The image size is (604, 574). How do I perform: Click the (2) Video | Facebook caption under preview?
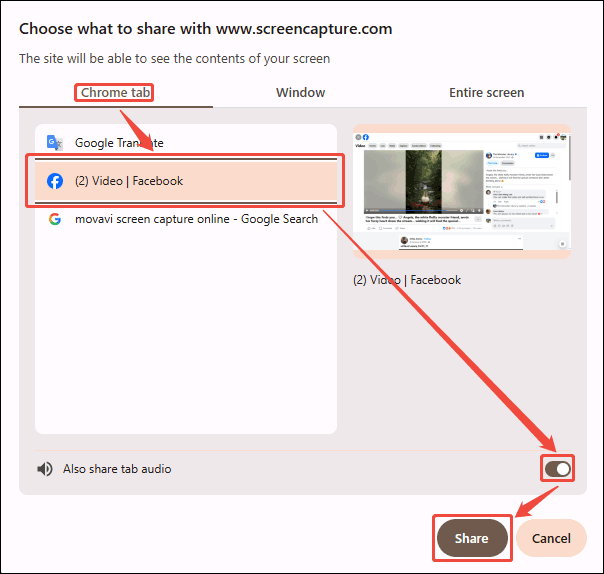(x=407, y=280)
